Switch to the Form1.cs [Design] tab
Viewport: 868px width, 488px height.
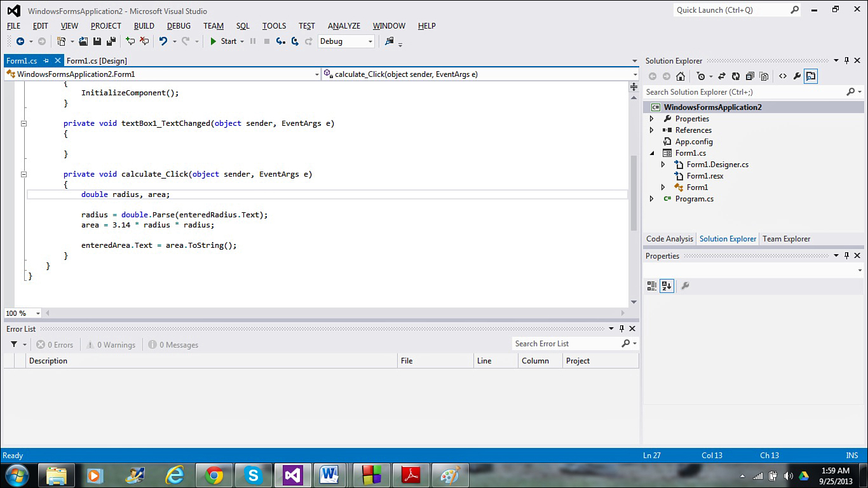97,61
